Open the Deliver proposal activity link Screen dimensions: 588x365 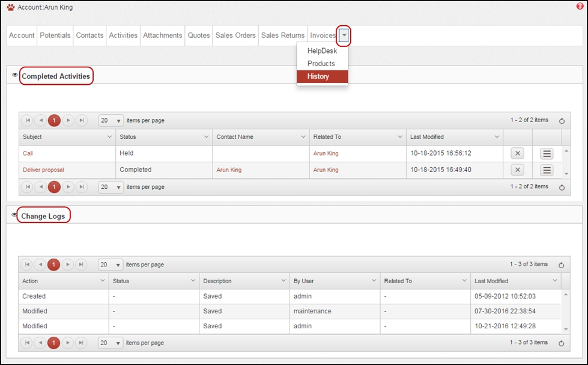point(43,170)
